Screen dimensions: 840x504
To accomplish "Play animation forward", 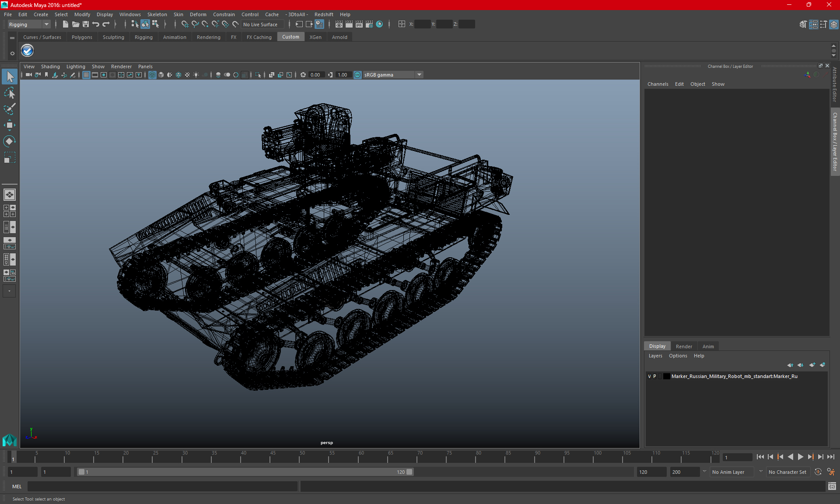I will (x=800, y=457).
